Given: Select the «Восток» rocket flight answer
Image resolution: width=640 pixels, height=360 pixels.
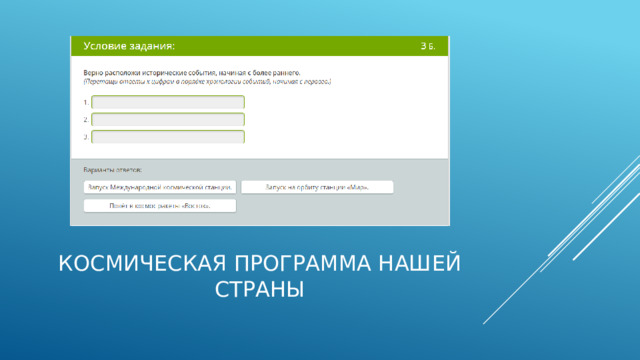Looking at the screenshot, I should (160, 206).
